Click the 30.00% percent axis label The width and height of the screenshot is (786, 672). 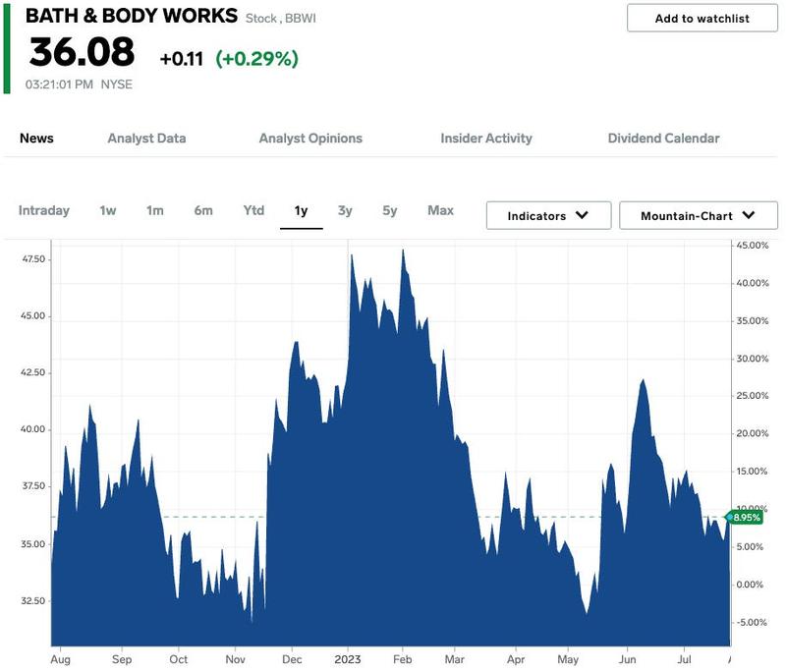(752, 359)
